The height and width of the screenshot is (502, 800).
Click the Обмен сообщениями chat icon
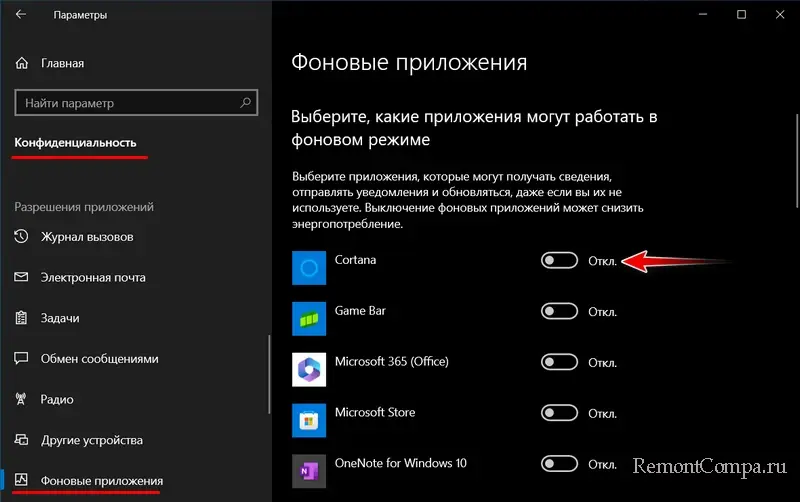click(x=21, y=358)
